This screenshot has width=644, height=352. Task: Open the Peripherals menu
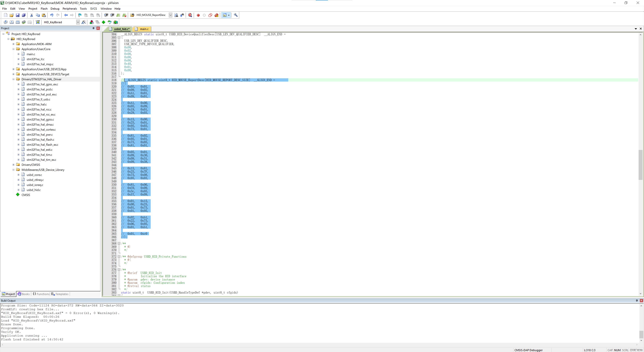70,9
